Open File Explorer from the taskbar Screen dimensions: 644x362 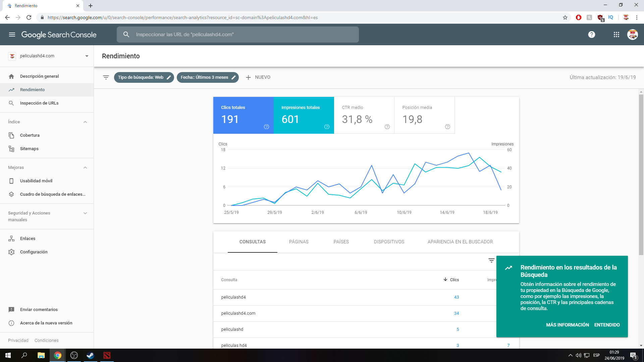(x=41, y=355)
